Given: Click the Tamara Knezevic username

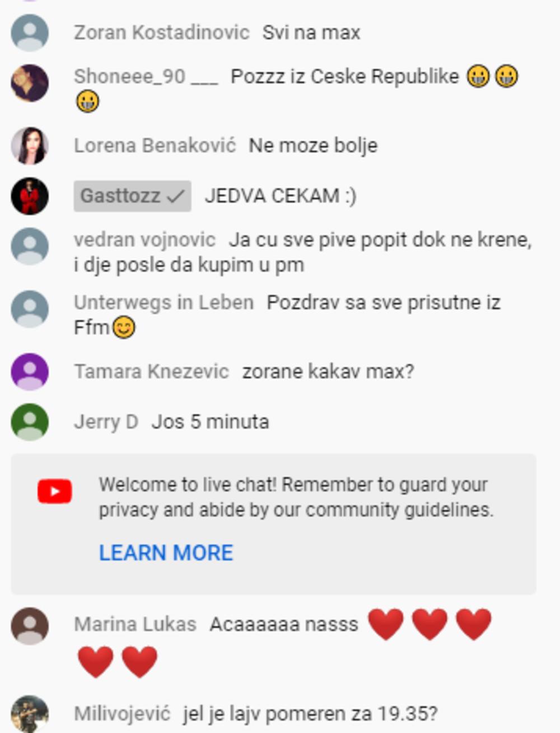Looking at the screenshot, I should click(151, 372).
